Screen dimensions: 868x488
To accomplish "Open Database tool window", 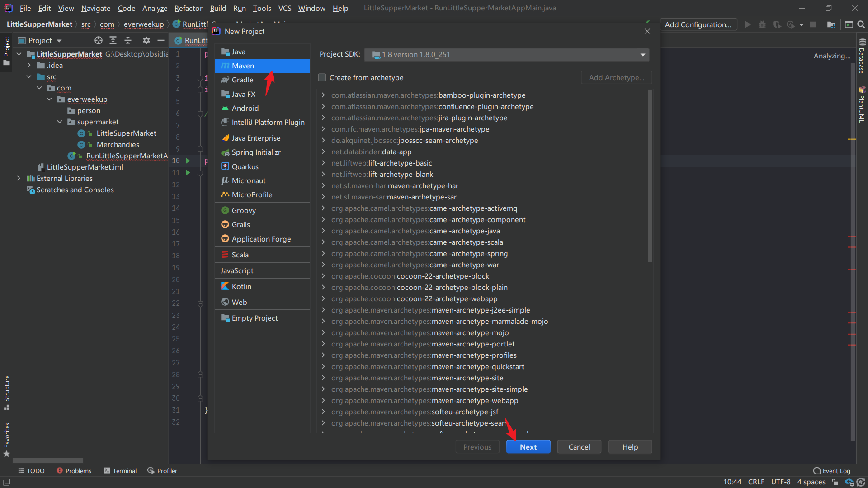I will (x=862, y=56).
